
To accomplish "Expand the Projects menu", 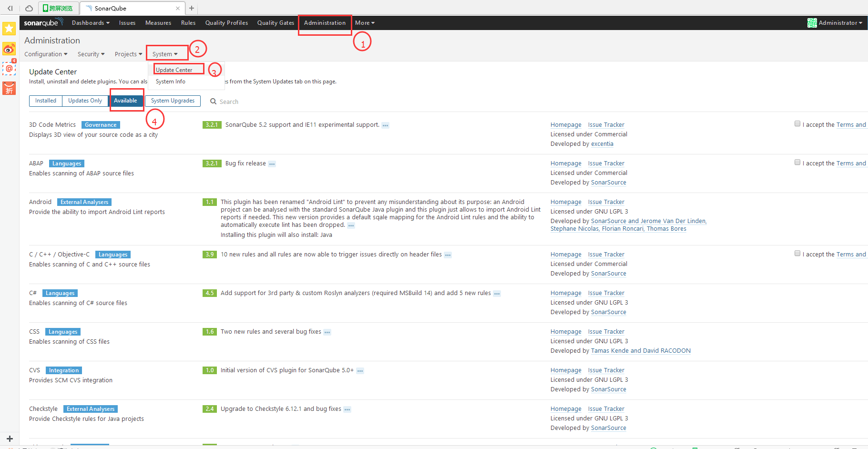I will point(128,54).
